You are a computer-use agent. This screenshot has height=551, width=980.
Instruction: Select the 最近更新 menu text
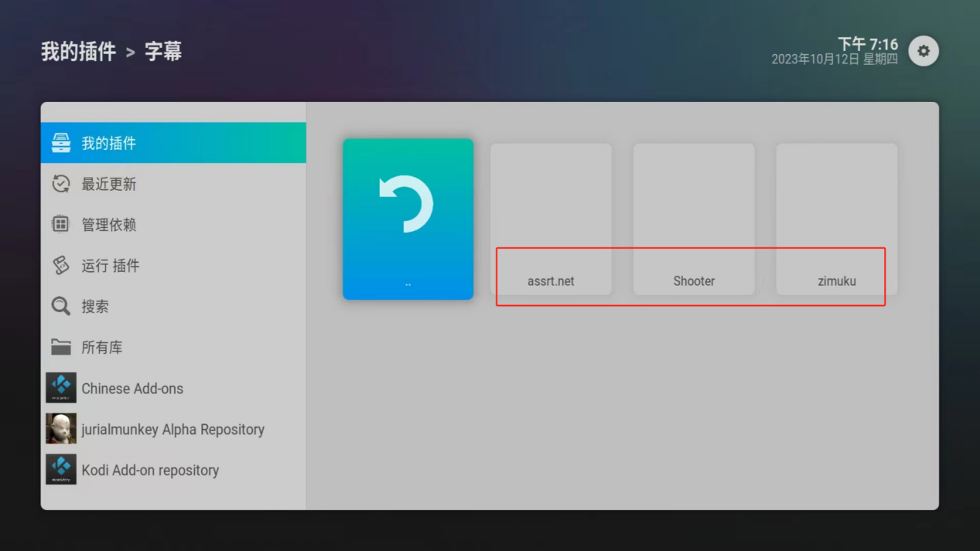(x=109, y=184)
